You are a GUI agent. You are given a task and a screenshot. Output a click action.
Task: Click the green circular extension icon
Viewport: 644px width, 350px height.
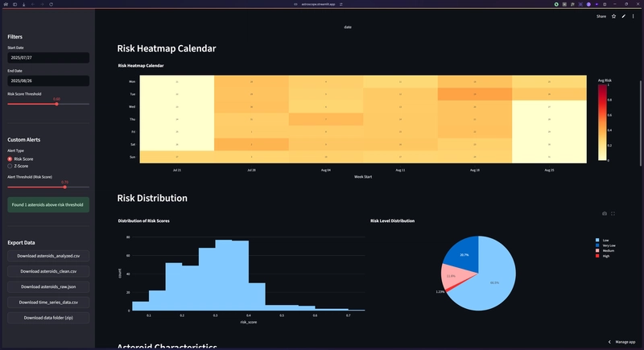556,4
